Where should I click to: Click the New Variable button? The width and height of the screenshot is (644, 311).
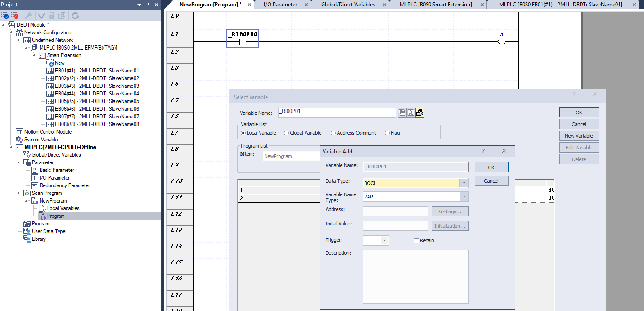[x=579, y=136]
